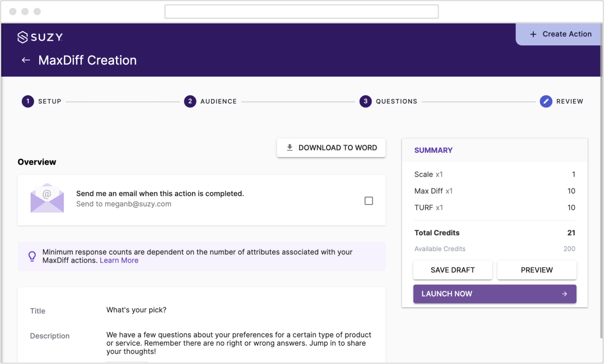Viewport: 604px width, 364px height.
Task: Open the Learn More link
Action: (x=119, y=260)
